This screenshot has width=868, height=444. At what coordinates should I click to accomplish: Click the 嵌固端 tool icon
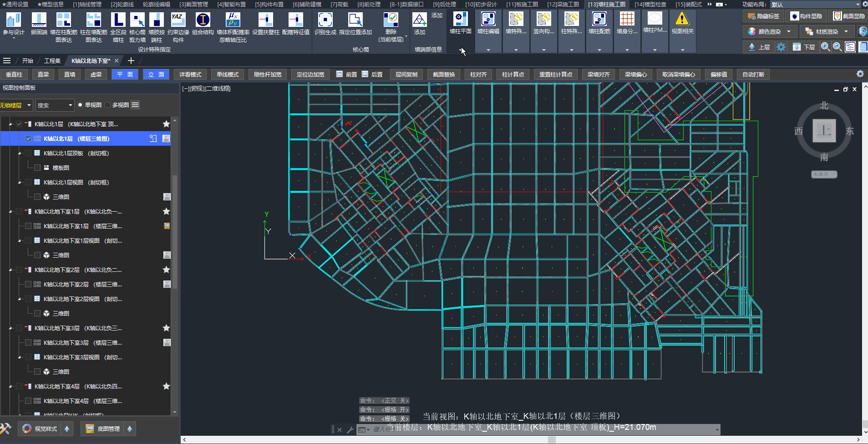tap(39, 20)
